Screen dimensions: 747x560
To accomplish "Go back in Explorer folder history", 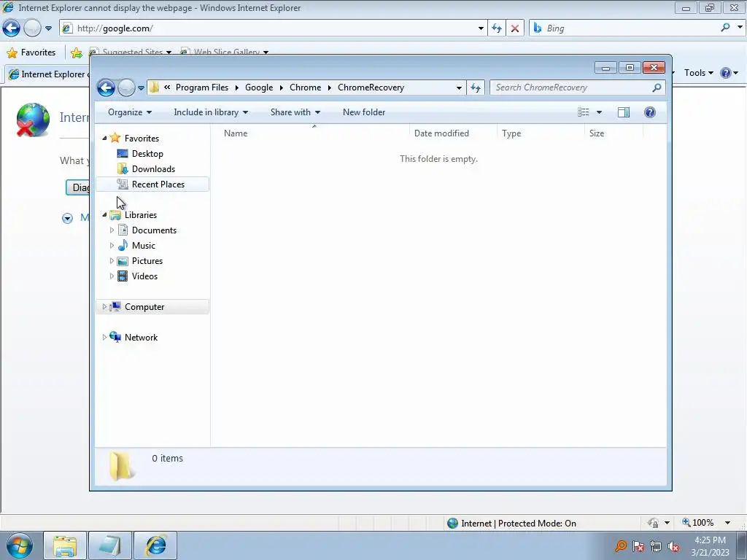I will tap(106, 87).
